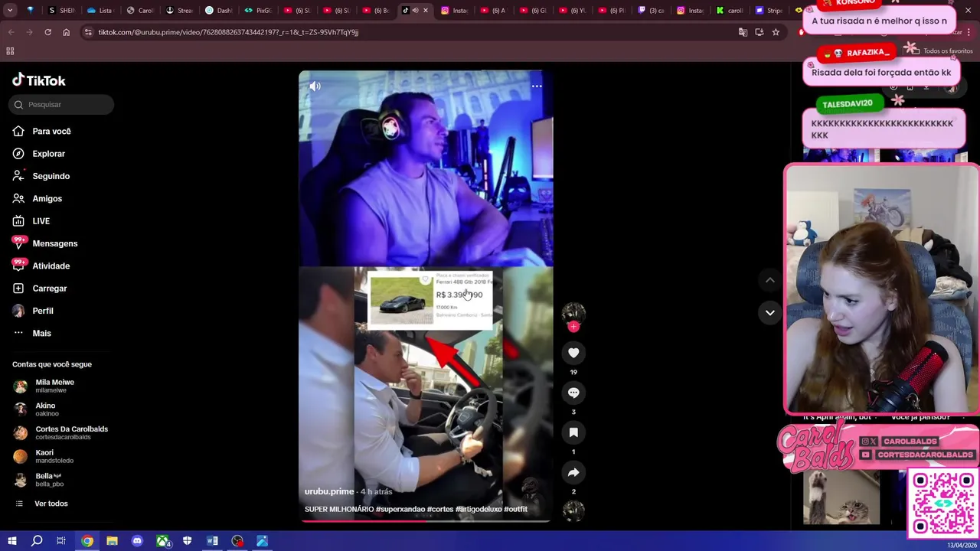Follow urubu.prime using red plus badge

[x=573, y=328]
